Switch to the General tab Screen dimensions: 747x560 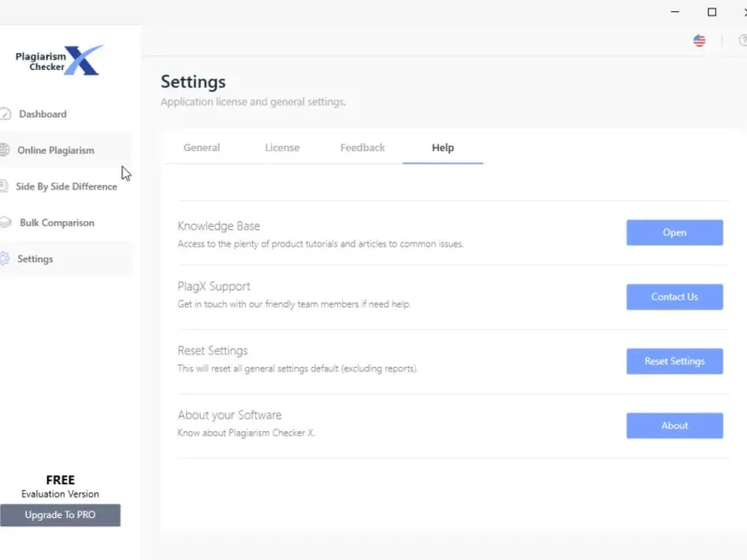(202, 147)
